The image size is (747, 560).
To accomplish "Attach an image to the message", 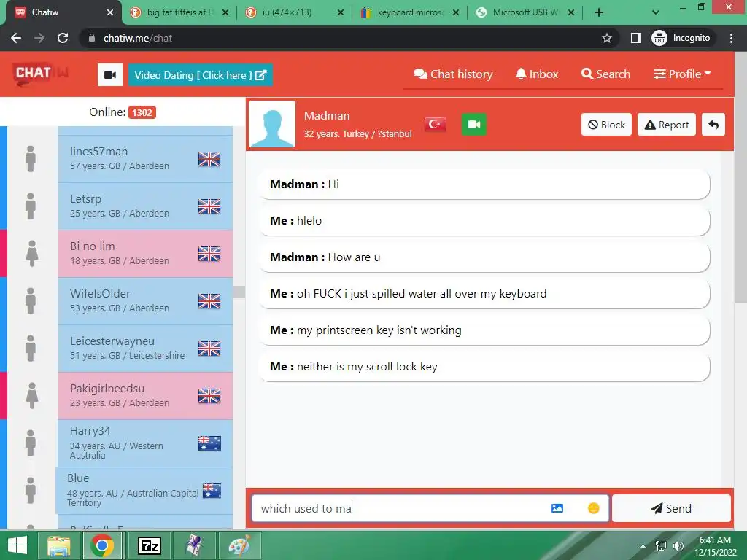I will coord(557,508).
